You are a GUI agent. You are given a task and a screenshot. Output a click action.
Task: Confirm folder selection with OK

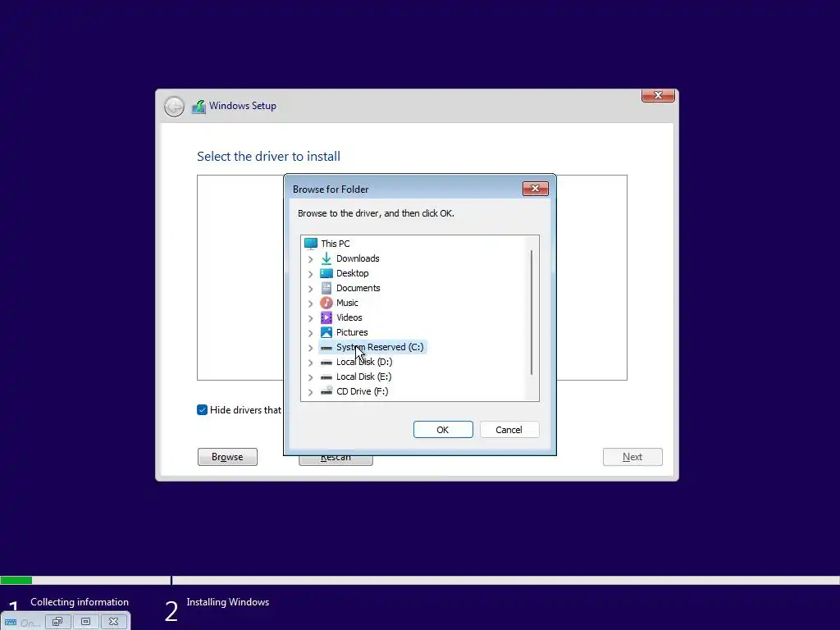[443, 430]
